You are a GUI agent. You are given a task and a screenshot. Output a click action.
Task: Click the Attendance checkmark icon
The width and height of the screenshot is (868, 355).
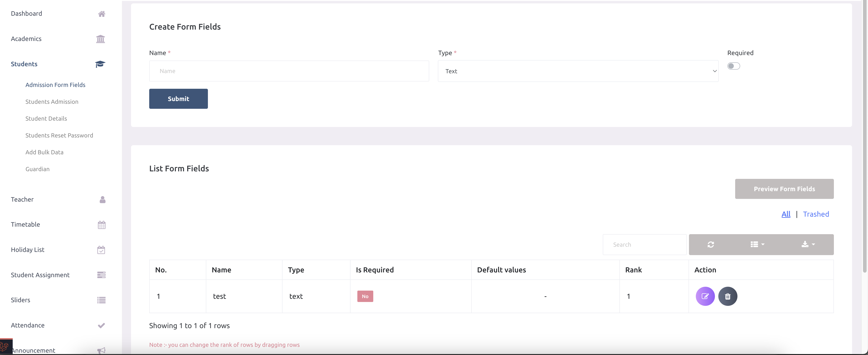(101, 325)
